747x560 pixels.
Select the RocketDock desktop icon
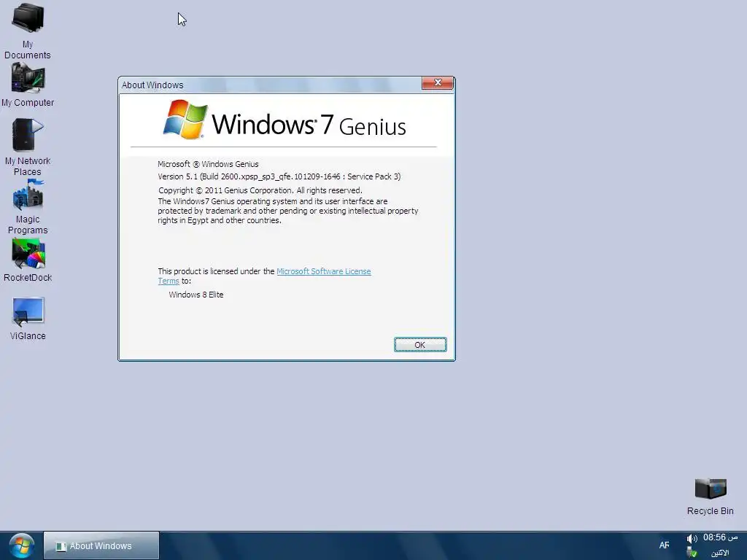pos(28,260)
